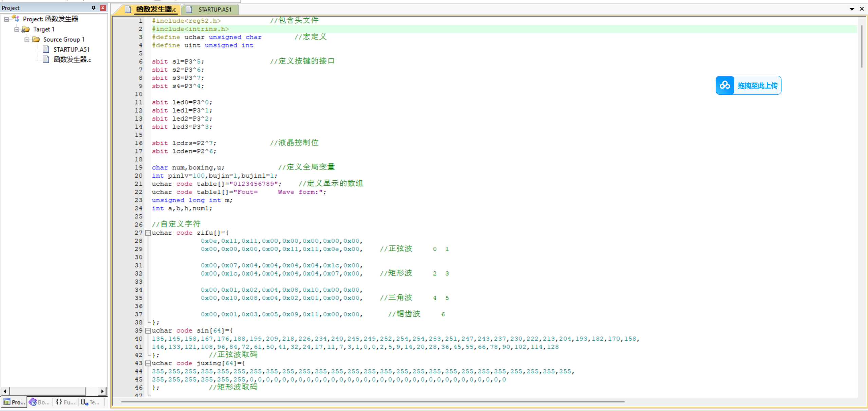Close the Project panel with red X
The image size is (868, 411).
point(103,8)
